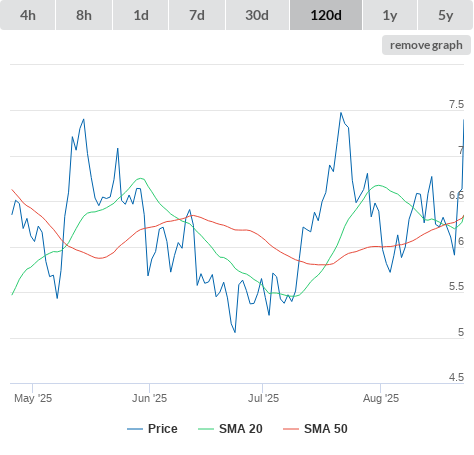
Task: Click the Aug '25 axis label
Action: [381, 398]
